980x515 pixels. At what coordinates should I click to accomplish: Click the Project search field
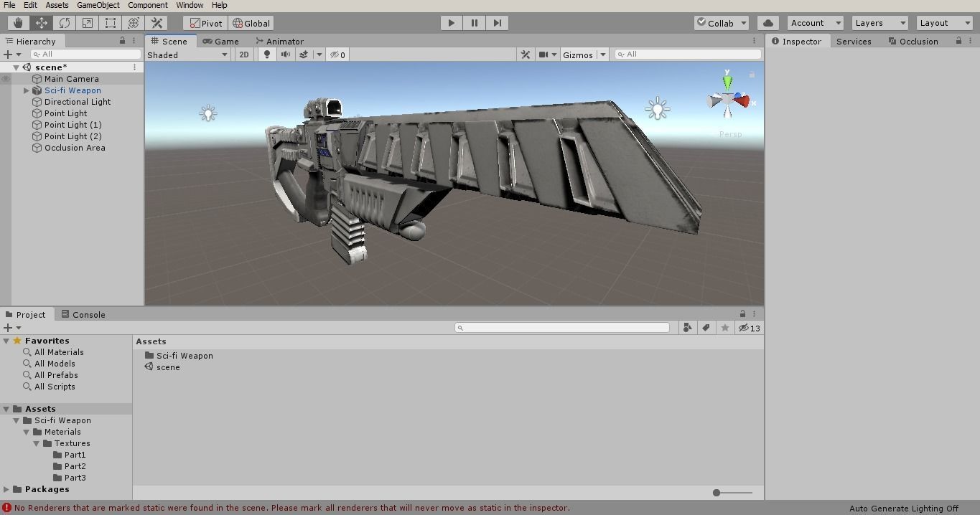click(x=562, y=328)
